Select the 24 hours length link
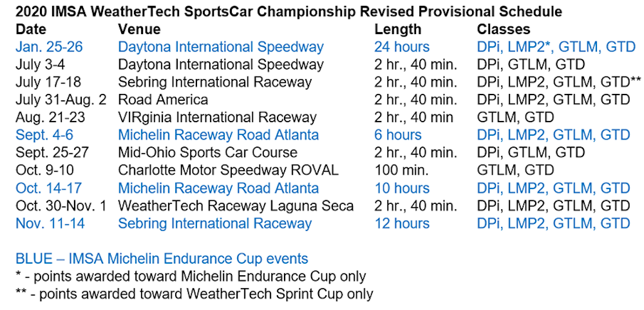 [401, 47]
